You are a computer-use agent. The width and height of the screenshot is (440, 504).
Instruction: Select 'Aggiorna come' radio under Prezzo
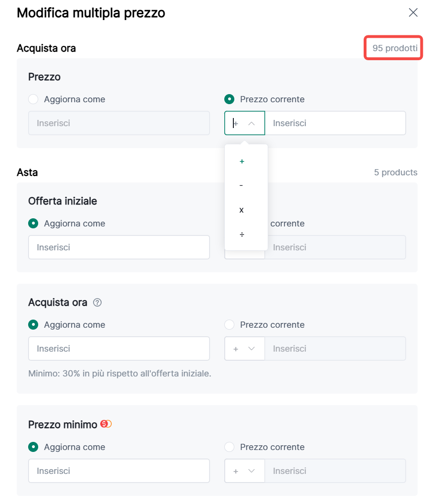coord(33,99)
